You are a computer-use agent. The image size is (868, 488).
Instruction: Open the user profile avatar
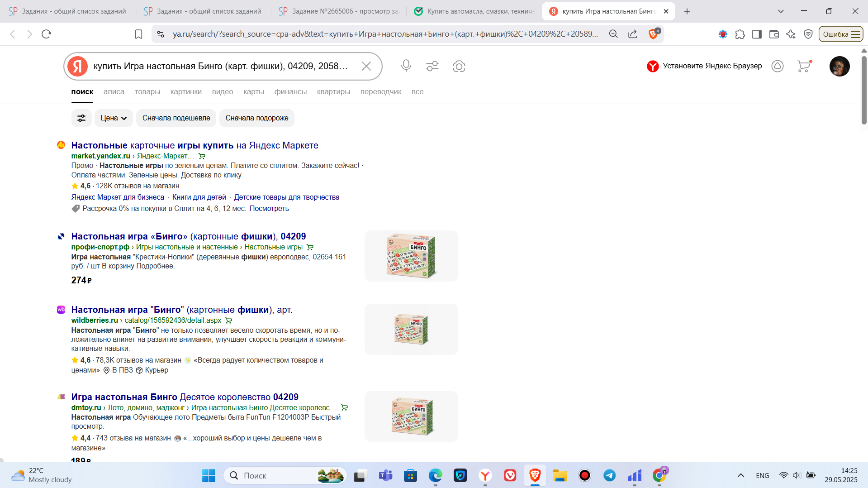point(840,66)
